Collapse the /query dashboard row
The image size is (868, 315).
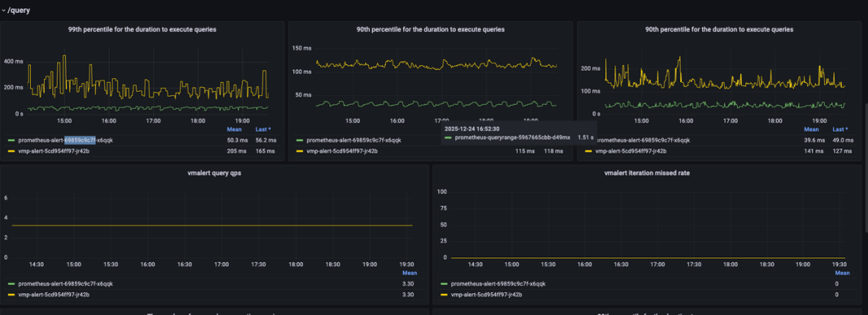16,10
